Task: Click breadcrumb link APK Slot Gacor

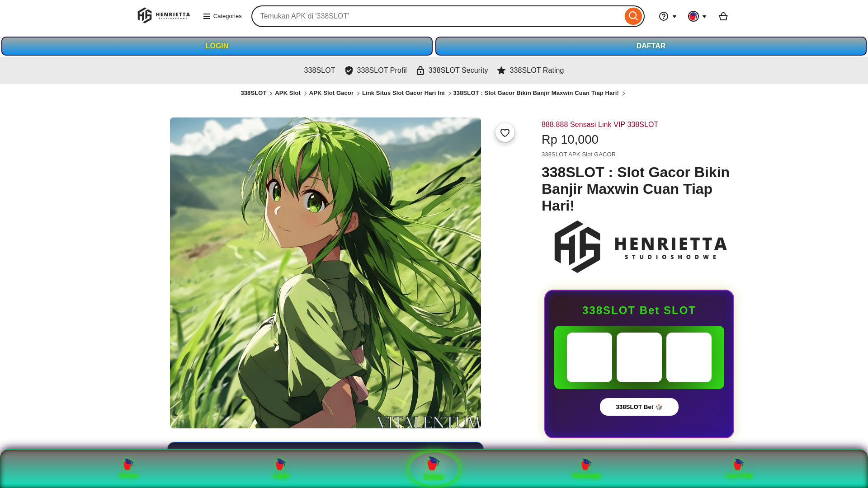Action: pyautogui.click(x=331, y=93)
